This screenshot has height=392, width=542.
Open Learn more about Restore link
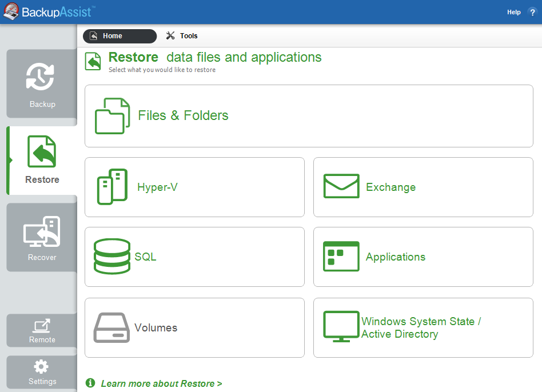[x=161, y=383]
